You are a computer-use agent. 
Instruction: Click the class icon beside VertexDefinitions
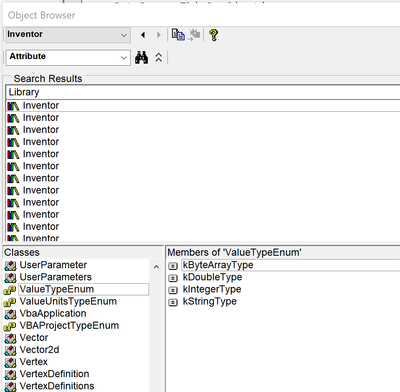click(10, 386)
